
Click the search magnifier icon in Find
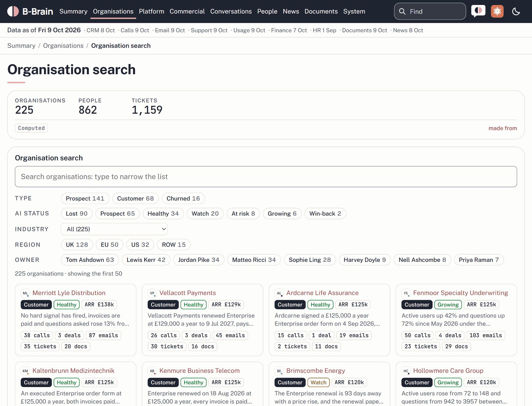pos(402,12)
